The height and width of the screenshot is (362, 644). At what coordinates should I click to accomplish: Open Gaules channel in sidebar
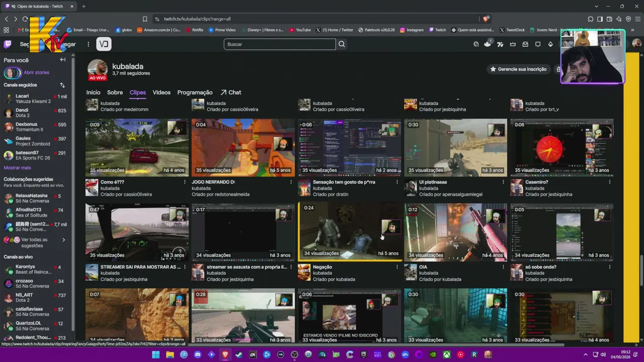pos(35,141)
